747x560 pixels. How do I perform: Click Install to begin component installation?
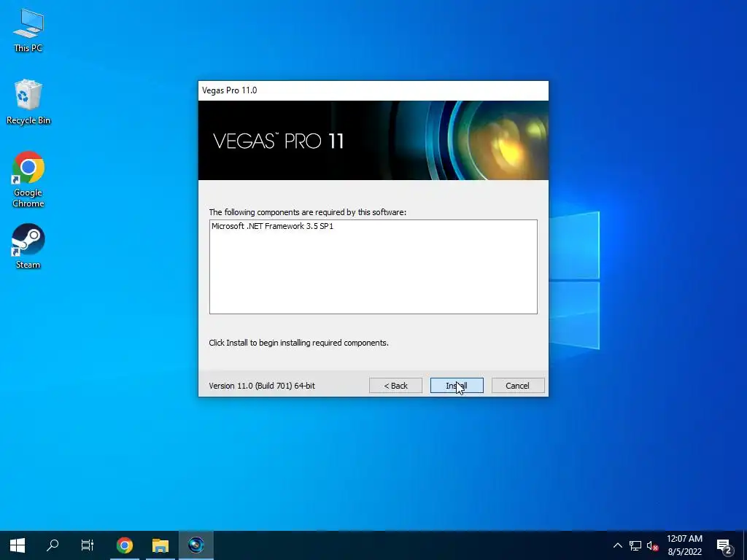(x=457, y=386)
